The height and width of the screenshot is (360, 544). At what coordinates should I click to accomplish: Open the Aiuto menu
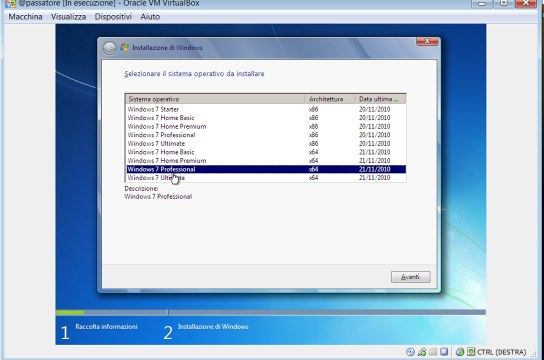[x=150, y=17]
